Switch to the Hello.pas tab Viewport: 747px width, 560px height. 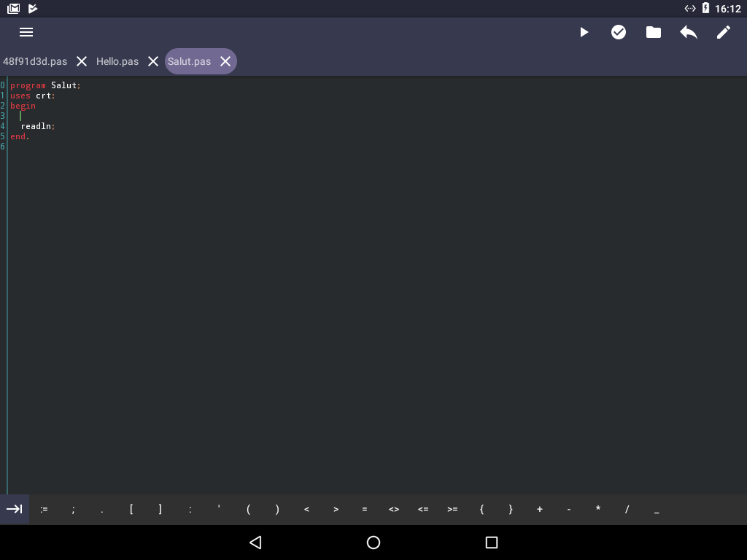click(117, 61)
